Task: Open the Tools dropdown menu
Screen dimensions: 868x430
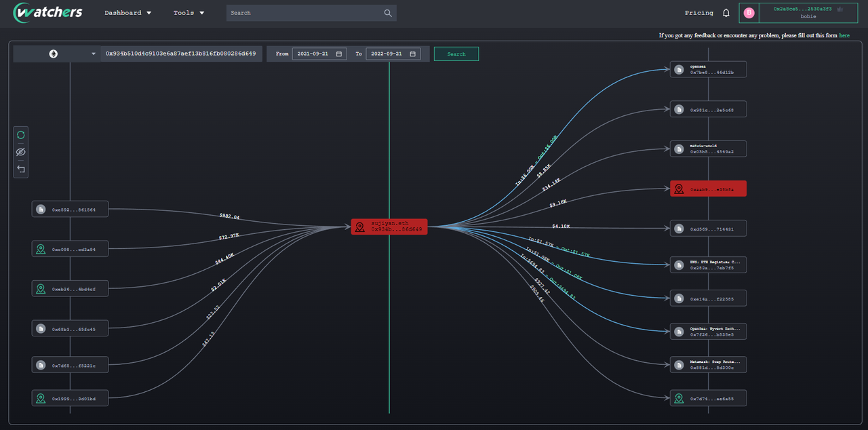Action: [x=189, y=13]
